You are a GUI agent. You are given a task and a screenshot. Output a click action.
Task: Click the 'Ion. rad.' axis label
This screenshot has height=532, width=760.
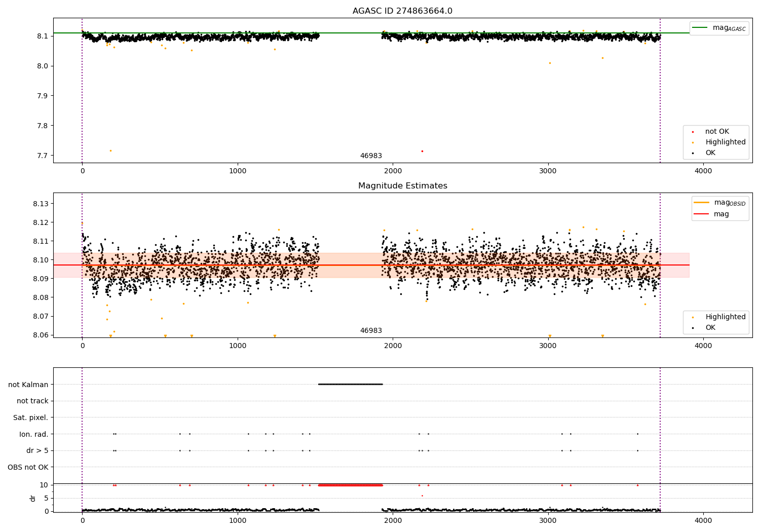click(34, 434)
